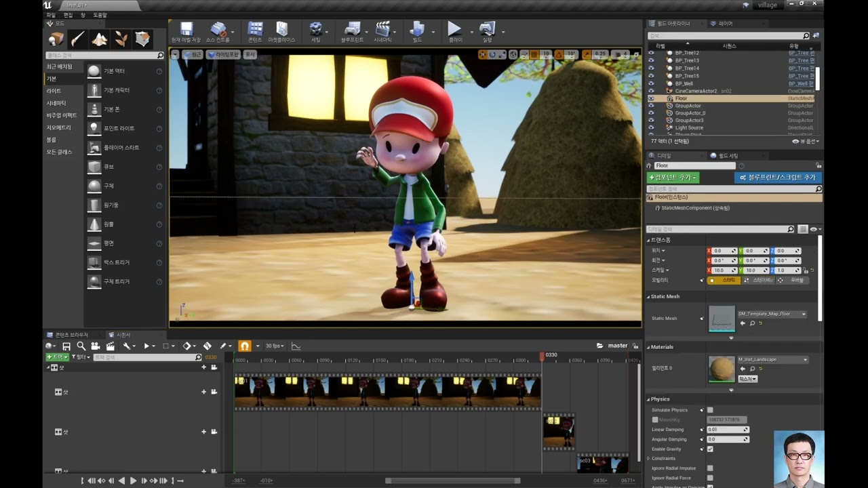The image size is (868, 488).
Task: Open the SM_Template_Map_Floor static mesh dropdown
Action: (772, 314)
